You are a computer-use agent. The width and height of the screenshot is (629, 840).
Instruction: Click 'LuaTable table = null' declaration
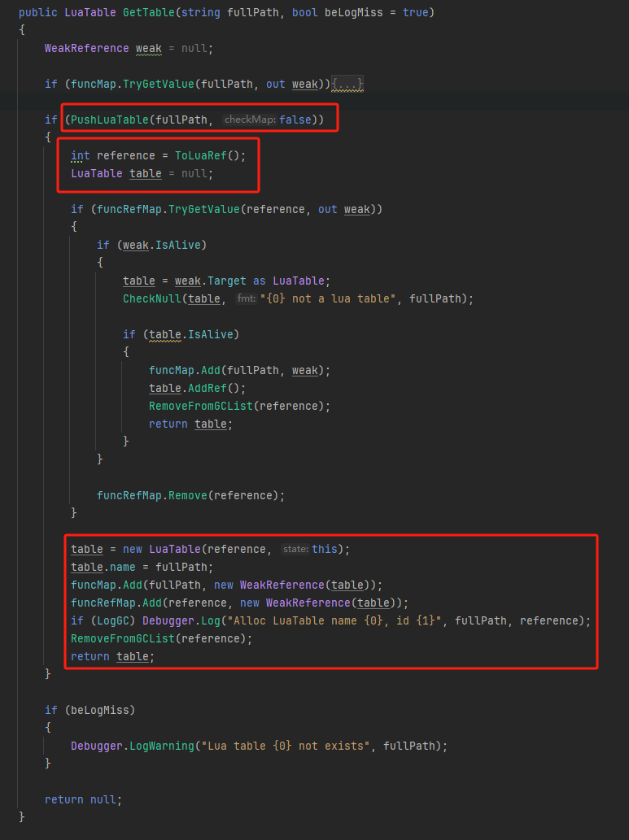click(142, 173)
